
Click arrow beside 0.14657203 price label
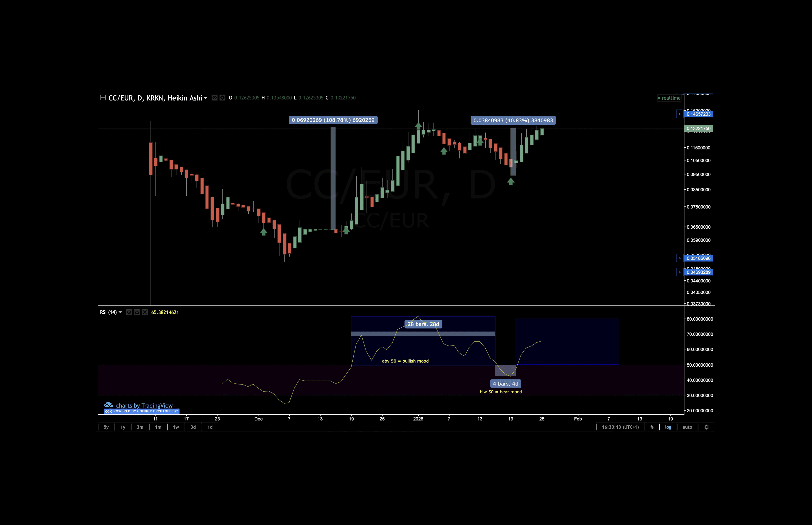click(x=679, y=114)
